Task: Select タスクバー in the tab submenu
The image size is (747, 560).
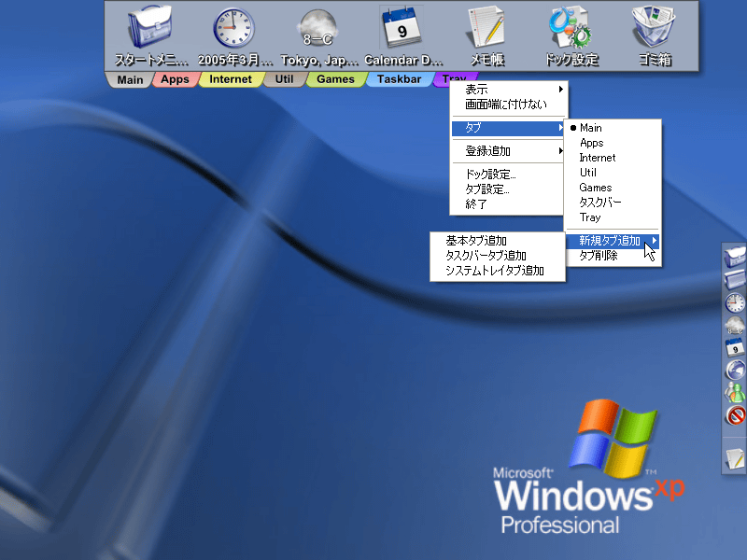Action: tap(613, 203)
